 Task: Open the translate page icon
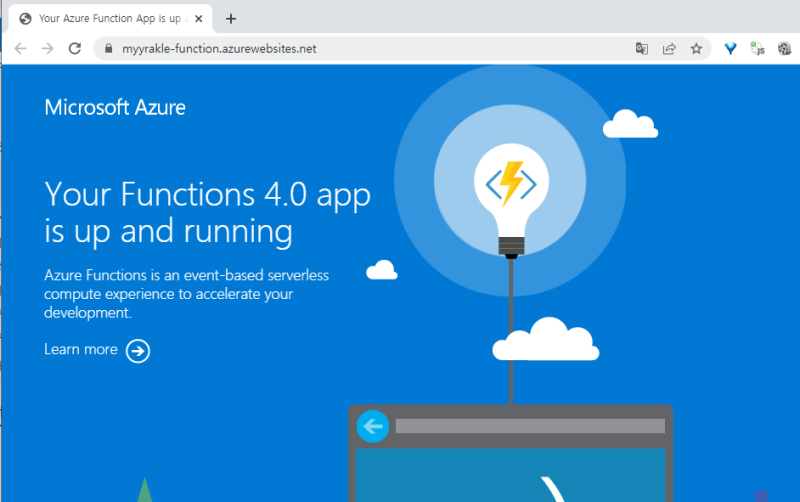(642, 48)
